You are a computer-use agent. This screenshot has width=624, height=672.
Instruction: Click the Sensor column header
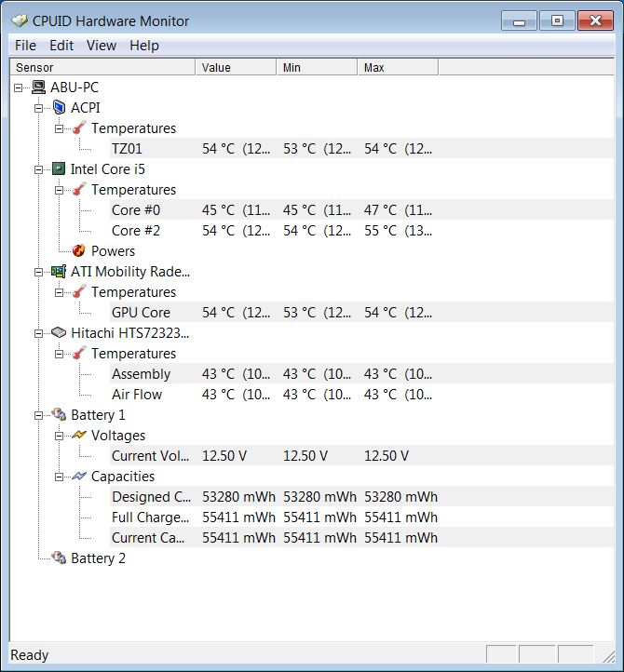102,67
